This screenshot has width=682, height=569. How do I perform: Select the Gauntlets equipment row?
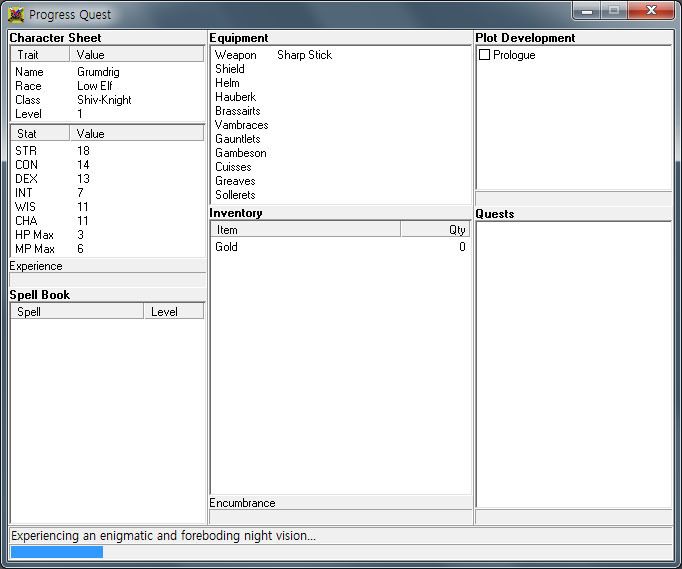(x=341, y=139)
